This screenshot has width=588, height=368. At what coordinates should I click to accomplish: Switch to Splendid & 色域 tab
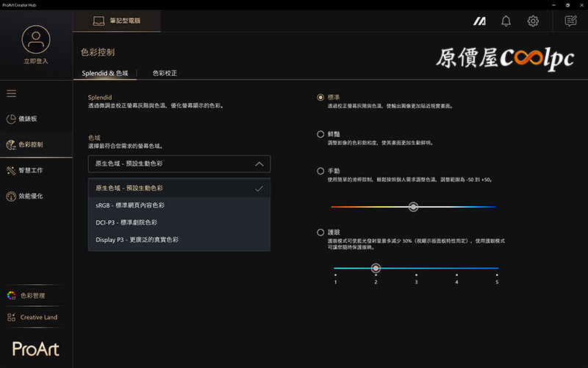(105, 73)
